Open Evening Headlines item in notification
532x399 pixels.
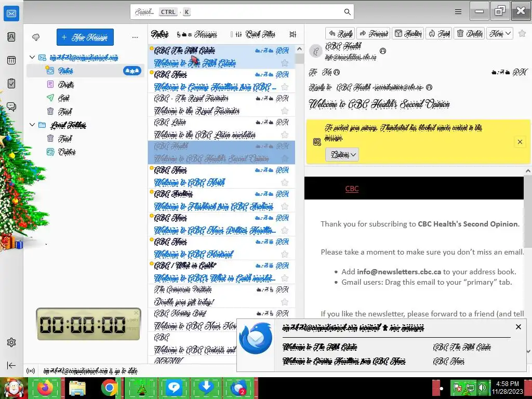[x=344, y=361]
